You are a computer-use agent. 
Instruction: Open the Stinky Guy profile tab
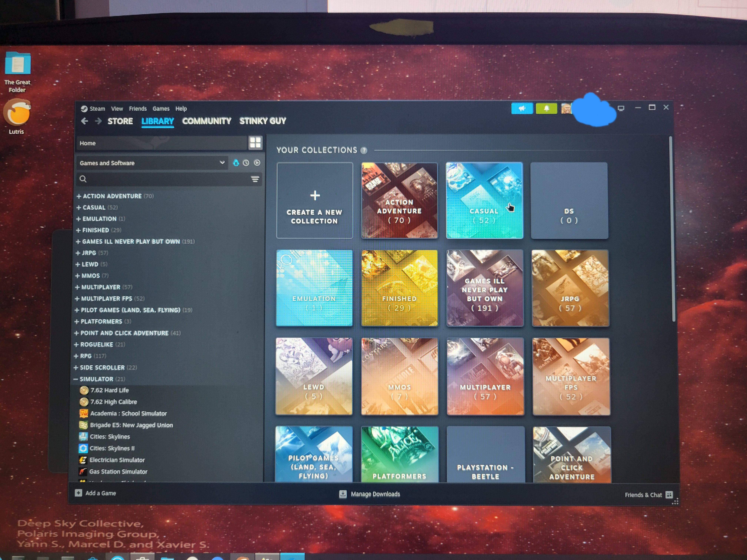tap(263, 121)
